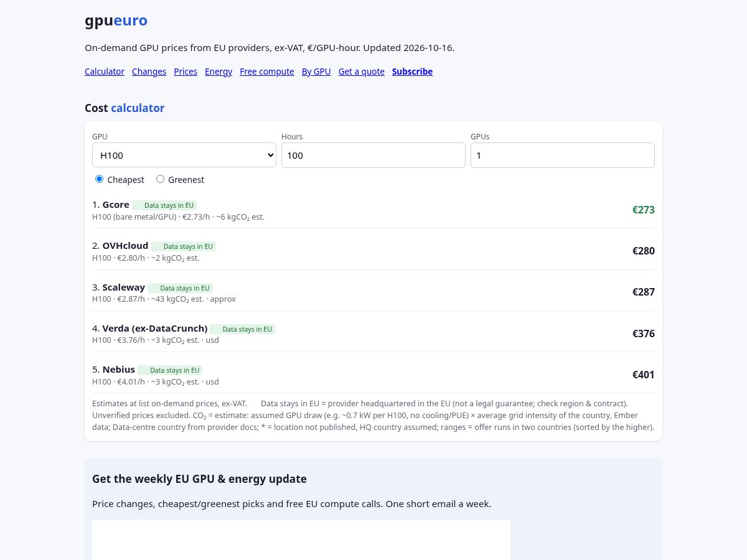The image size is (747, 560).
Task: Select the Gcore provider name
Action: pyautogui.click(x=116, y=205)
